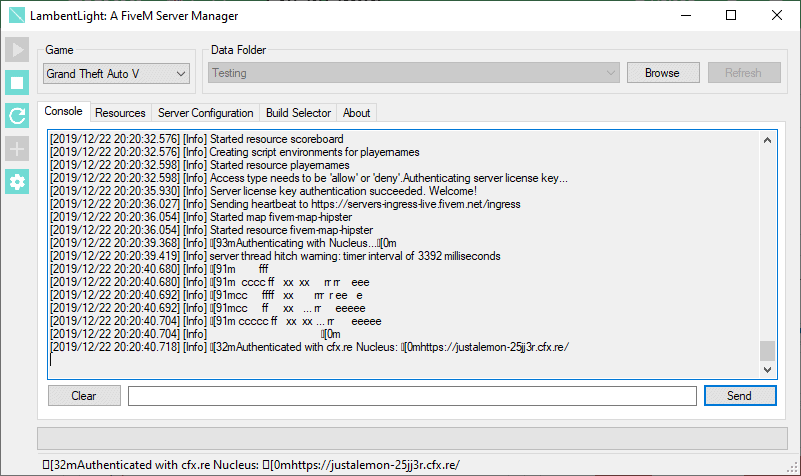The height and width of the screenshot is (476, 801).
Task: Click the plus icon in the sidebar
Action: pos(17,149)
